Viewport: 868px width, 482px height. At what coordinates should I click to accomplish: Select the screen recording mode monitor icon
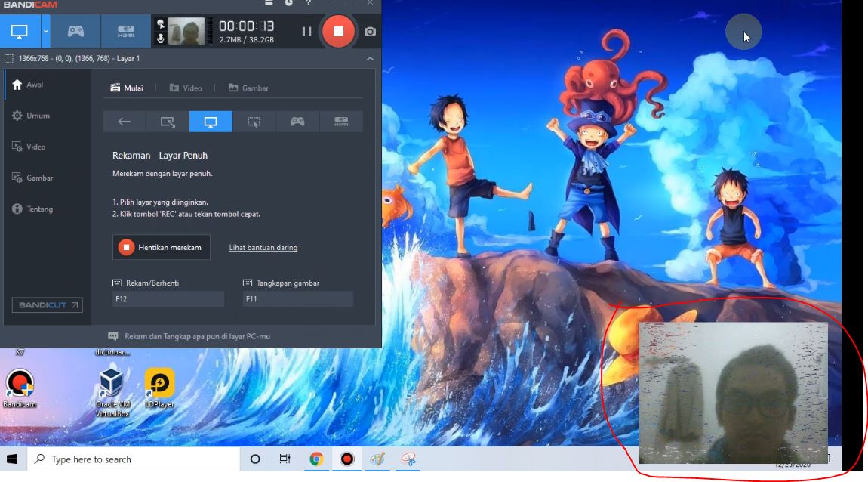(20, 32)
